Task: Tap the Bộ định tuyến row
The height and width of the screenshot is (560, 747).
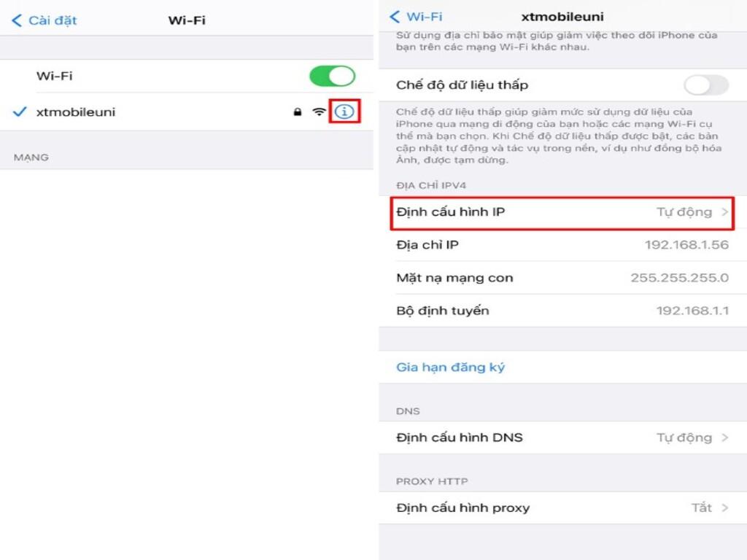Action: [x=562, y=311]
